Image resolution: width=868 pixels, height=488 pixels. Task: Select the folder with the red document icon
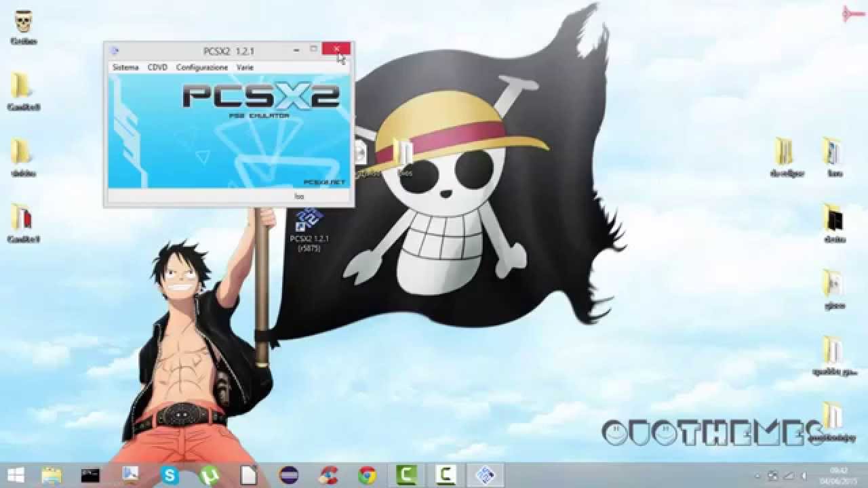coord(23,223)
